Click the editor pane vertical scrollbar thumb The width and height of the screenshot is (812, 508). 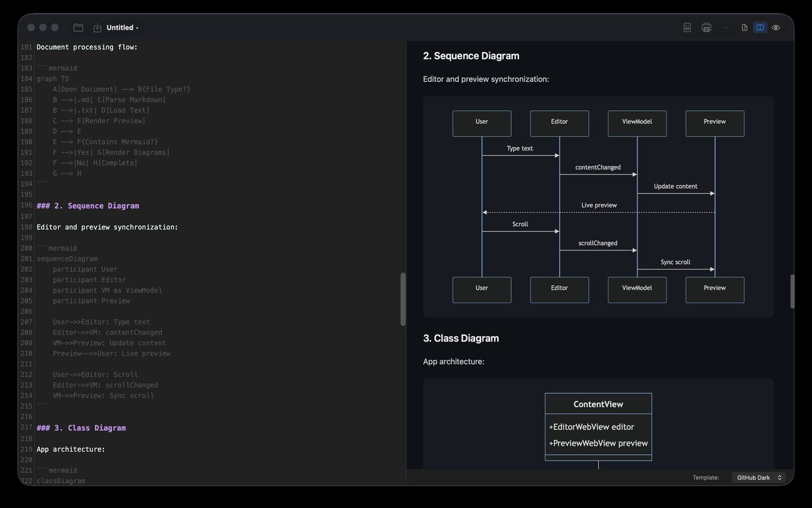[403, 299]
